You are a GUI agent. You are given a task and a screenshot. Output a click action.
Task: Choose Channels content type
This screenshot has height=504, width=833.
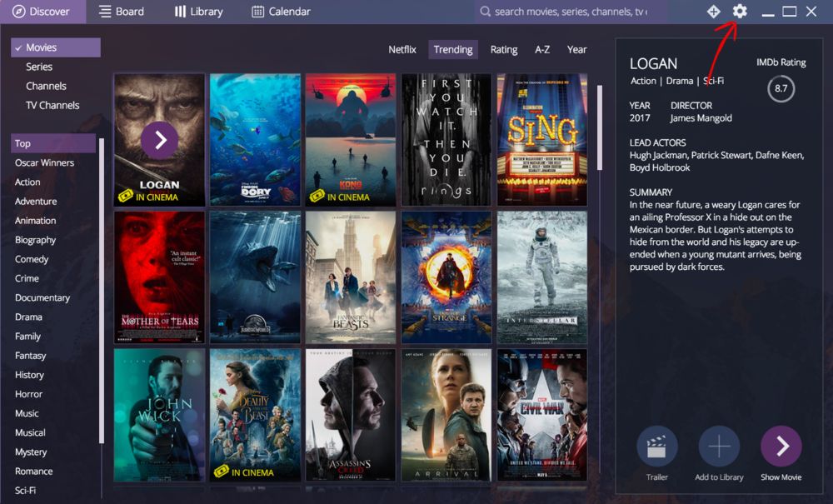coord(46,86)
